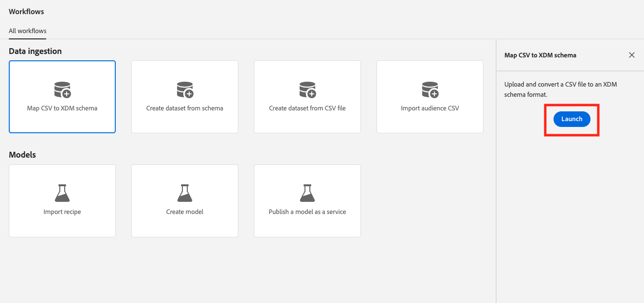Click the Import audience CSV database icon
Screen dimensions: 644x303
430,90
